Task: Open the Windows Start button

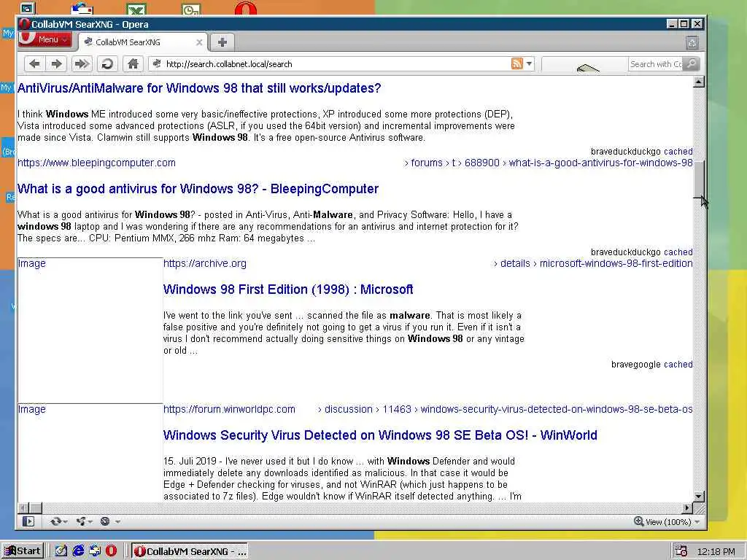Action: tap(23, 551)
